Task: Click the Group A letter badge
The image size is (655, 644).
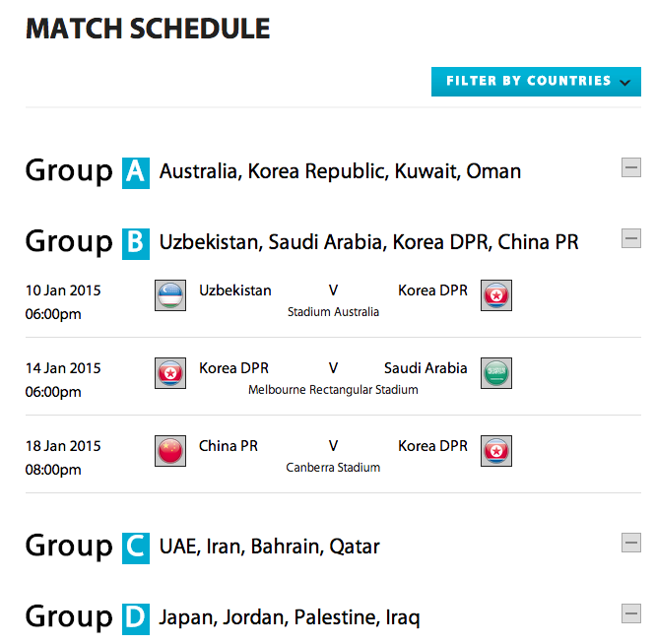Action: point(136,173)
